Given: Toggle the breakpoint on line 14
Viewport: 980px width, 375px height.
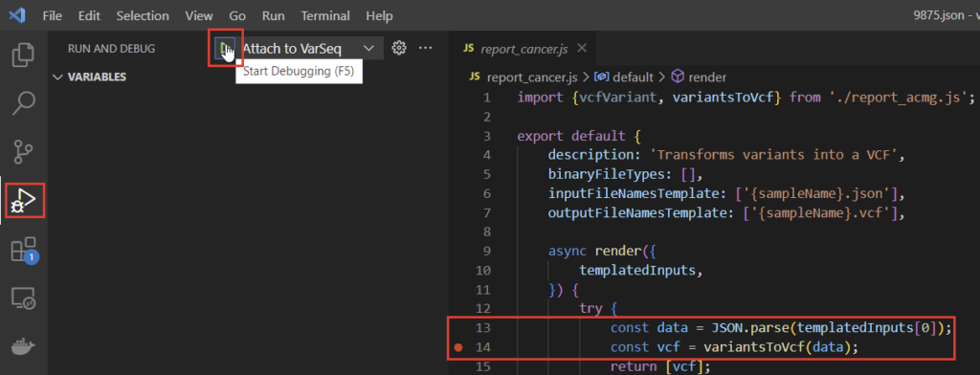Looking at the screenshot, I should (x=457, y=347).
